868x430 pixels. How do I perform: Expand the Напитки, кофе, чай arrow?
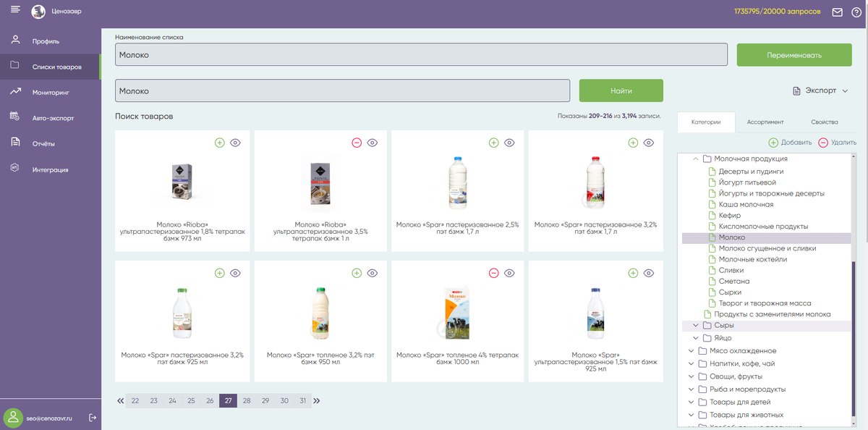[692, 364]
